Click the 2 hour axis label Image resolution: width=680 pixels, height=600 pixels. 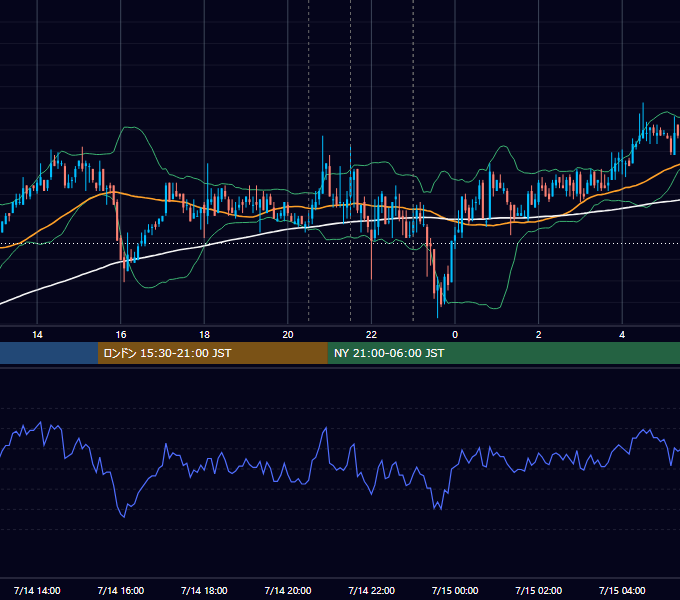point(539,335)
